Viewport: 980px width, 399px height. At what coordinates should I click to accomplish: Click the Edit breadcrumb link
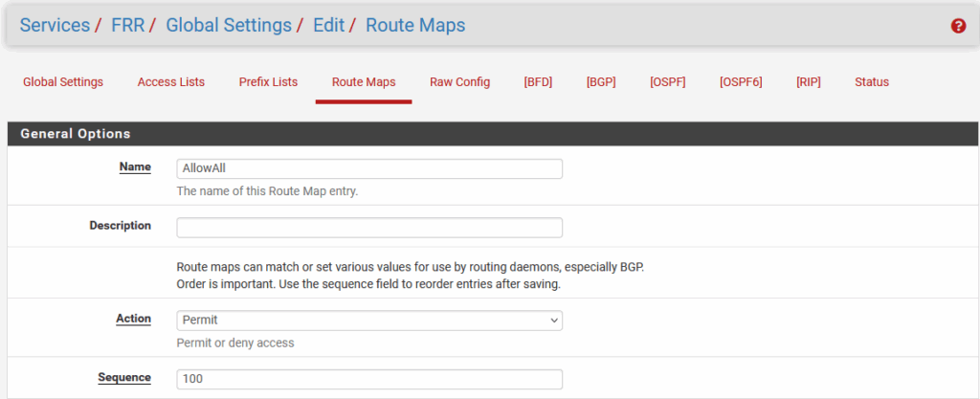(328, 25)
